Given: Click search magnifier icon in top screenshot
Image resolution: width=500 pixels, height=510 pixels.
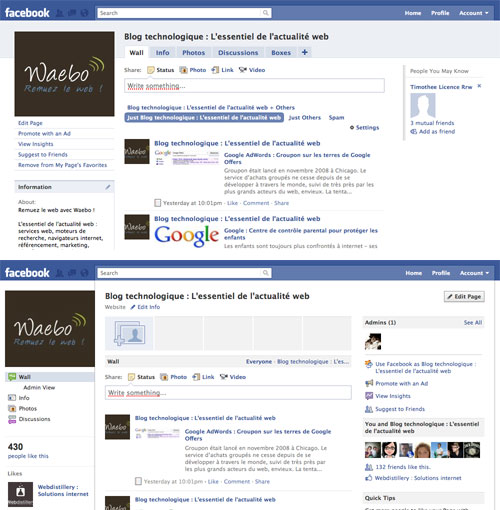Looking at the screenshot, I should coord(265,13).
